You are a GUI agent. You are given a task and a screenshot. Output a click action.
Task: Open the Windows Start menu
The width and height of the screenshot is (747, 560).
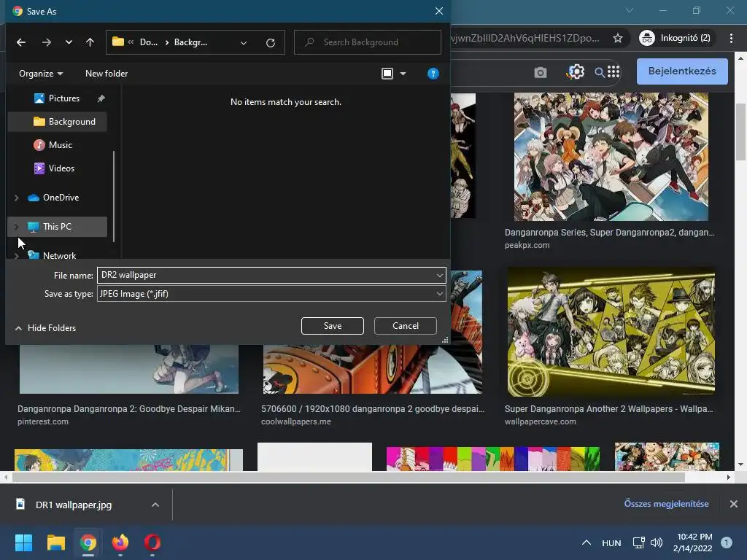(23, 542)
